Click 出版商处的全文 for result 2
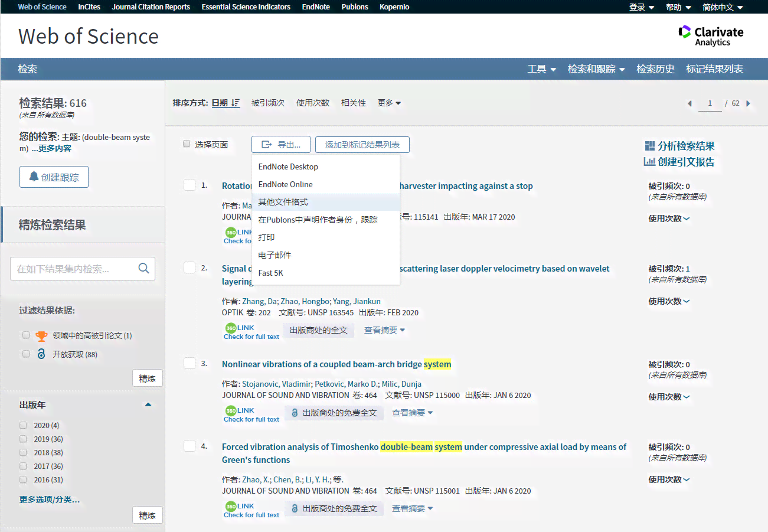 [319, 330]
